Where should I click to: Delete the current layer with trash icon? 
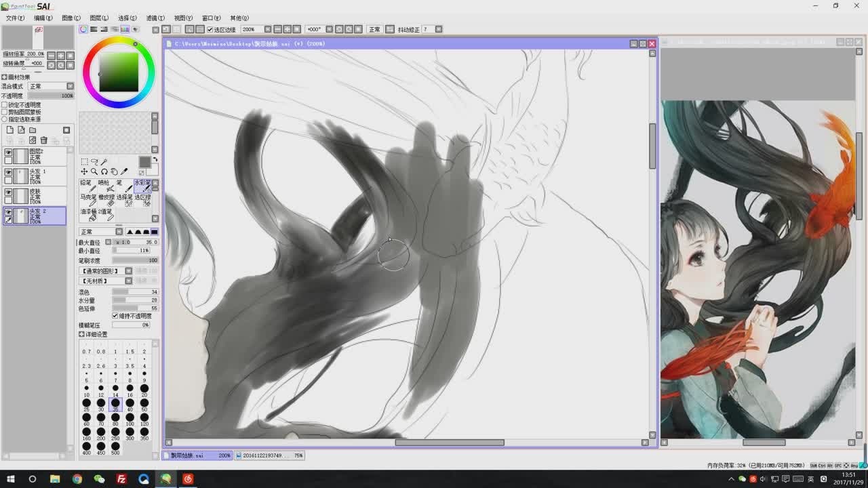(43, 140)
